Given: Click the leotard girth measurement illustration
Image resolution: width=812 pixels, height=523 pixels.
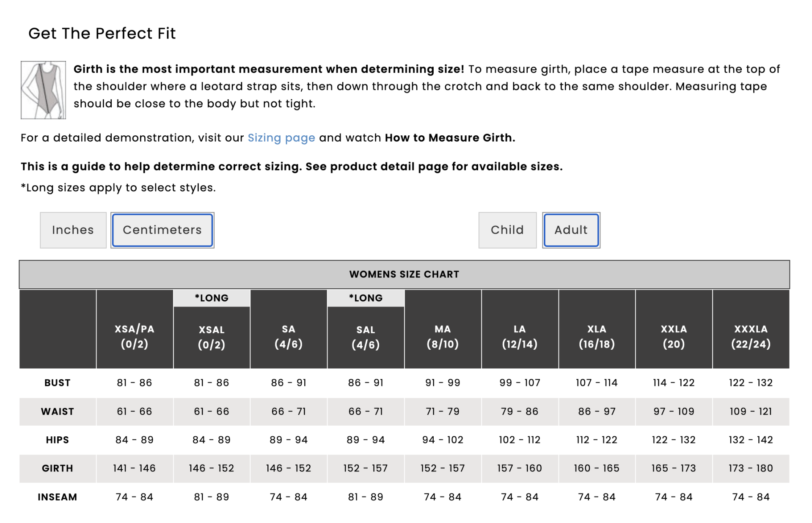Looking at the screenshot, I should [x=43, y=90].
